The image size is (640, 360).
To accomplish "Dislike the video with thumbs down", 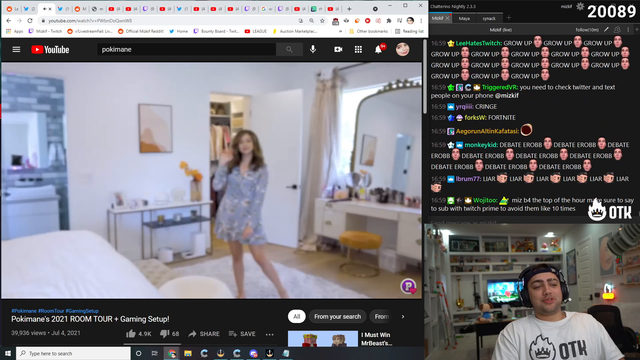I will pos(169,333).
